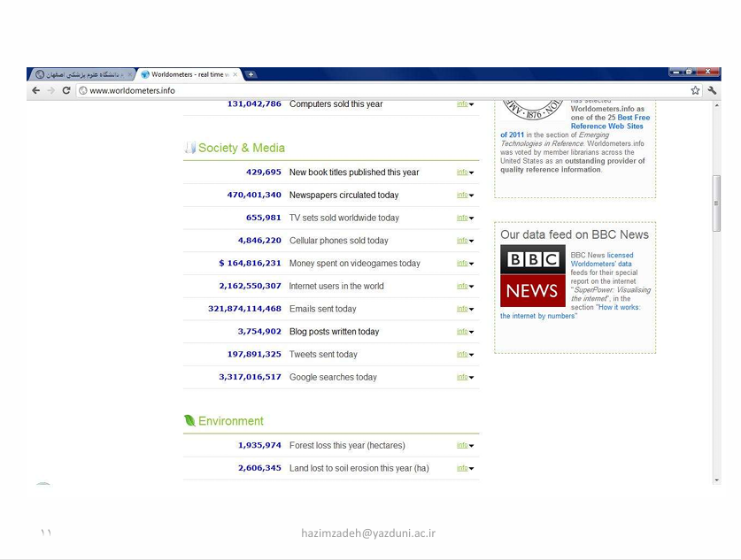Show info for Cellular phones sold today

tap(465, 241)
